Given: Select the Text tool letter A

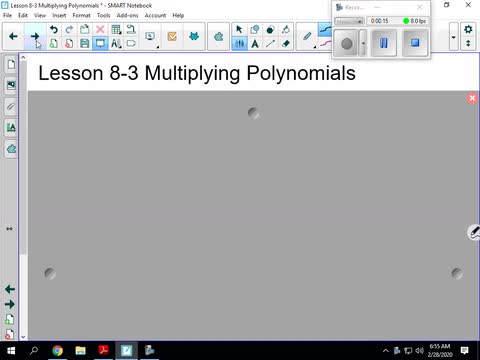Looking at the screenshot, I should [255, 44].
